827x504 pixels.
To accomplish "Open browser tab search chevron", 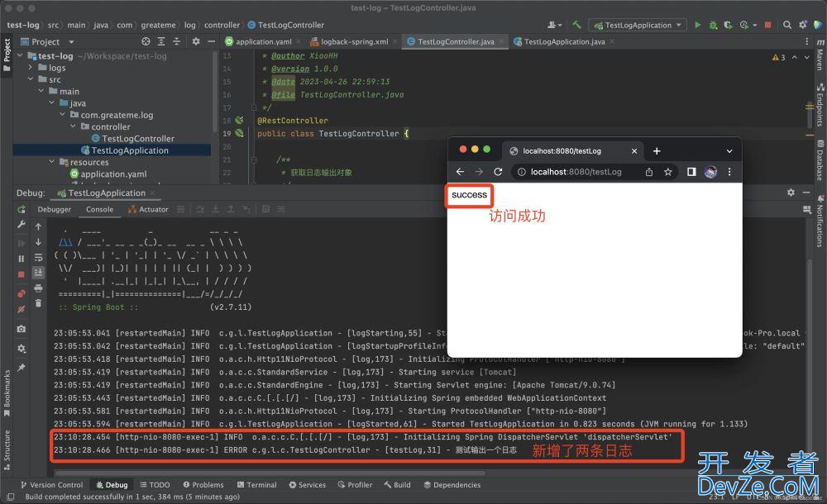I will pos(729,151).
